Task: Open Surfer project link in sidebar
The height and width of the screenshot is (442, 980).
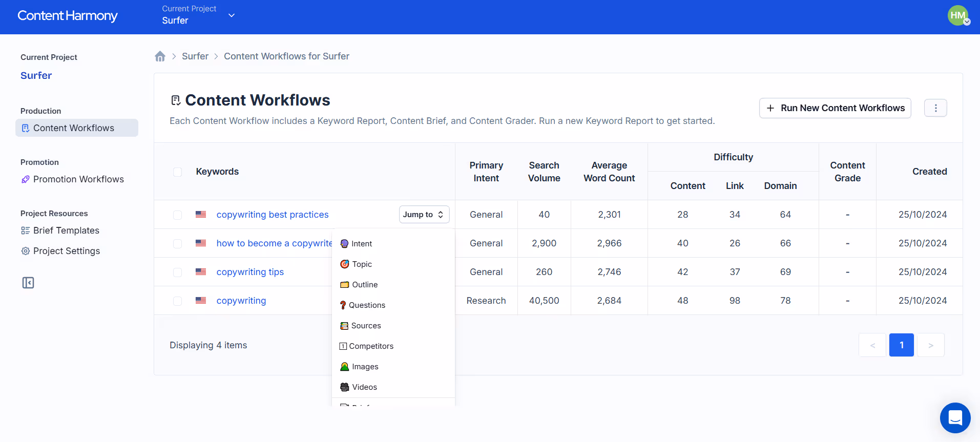Action: (36, 75)
